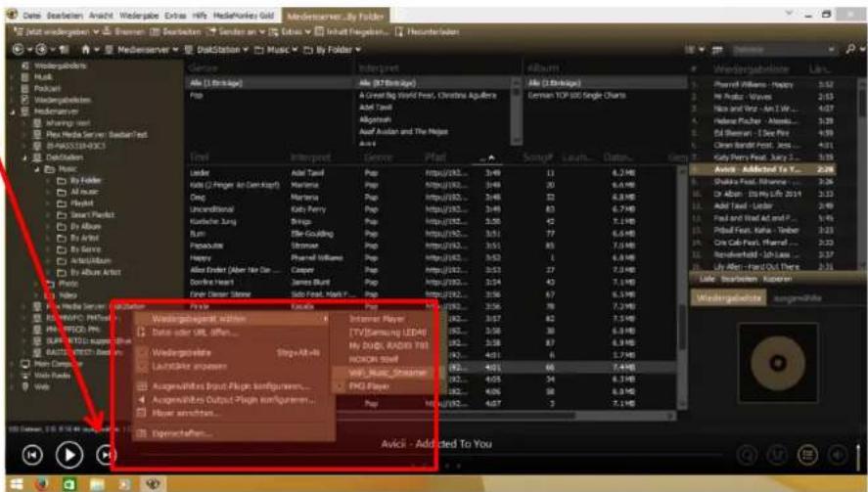Click the Previous track button
This screenshot has height=492, width=868.
tap(32, 455)
